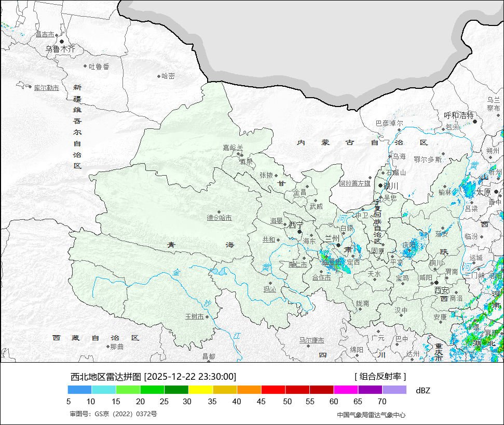The height and width of the screenshot is (425, 504).
Task: Click the radar echo near 临夏
Action: tap(334, 262)
